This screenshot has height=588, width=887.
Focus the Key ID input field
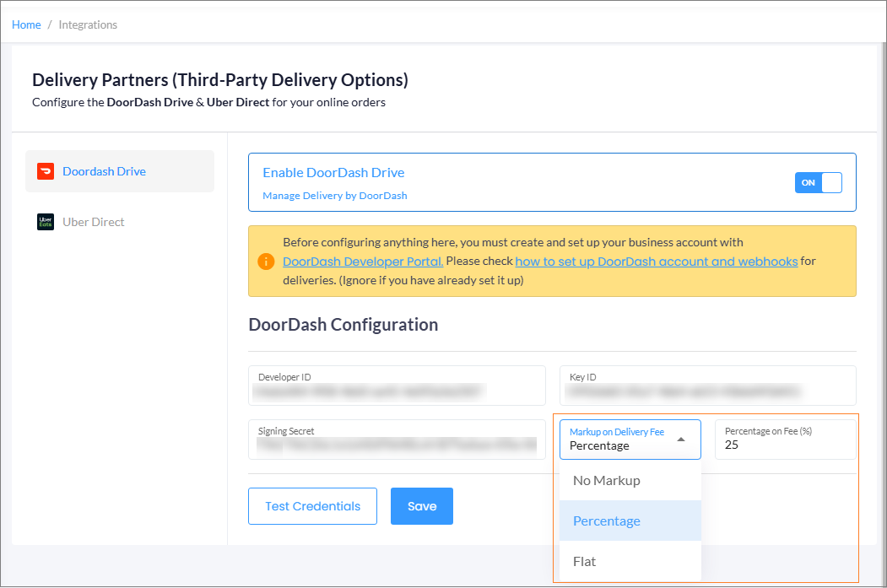pos(708,386)
